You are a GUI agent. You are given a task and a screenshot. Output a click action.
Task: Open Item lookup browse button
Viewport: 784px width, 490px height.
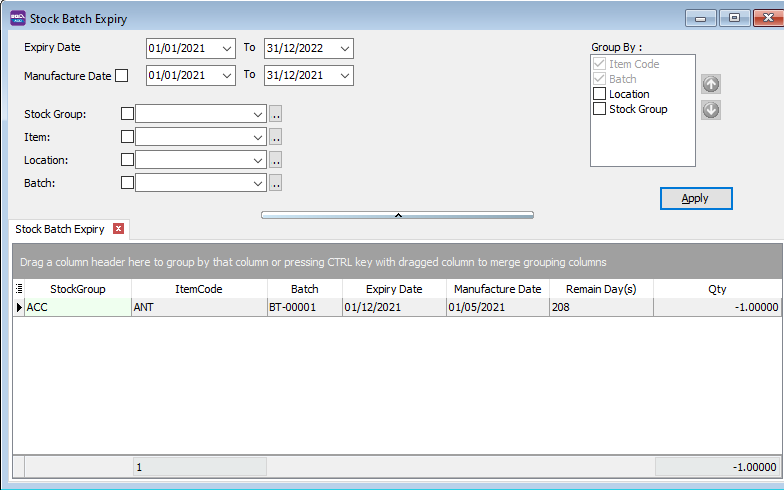click(x=276, y=137)
